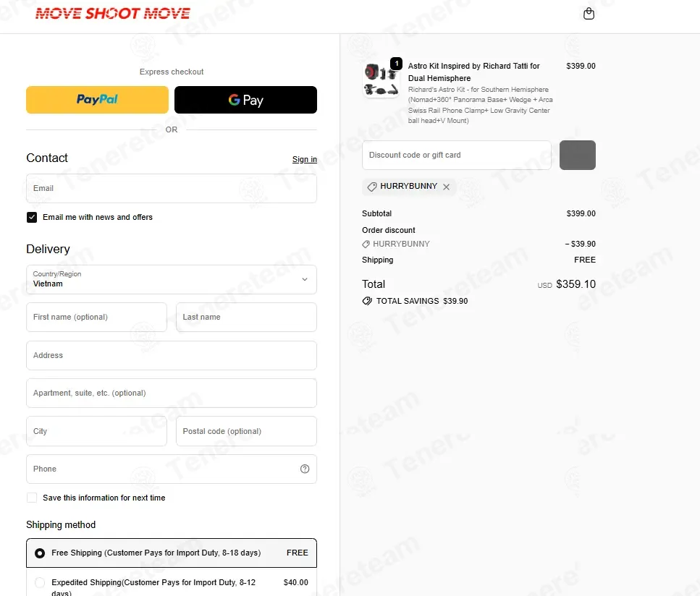Remove the HURRYBUNNY discount code
Image resolution: width=700 pixels, height=596 pixels.
tap(446, 187)
